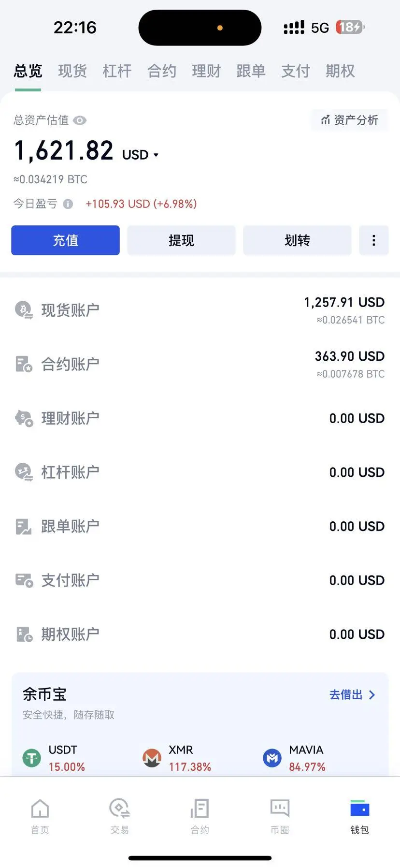Tap the 首页 home icon
Viewport: 400px width, 868px height.
pyautogui.click(x=40, y=808)
